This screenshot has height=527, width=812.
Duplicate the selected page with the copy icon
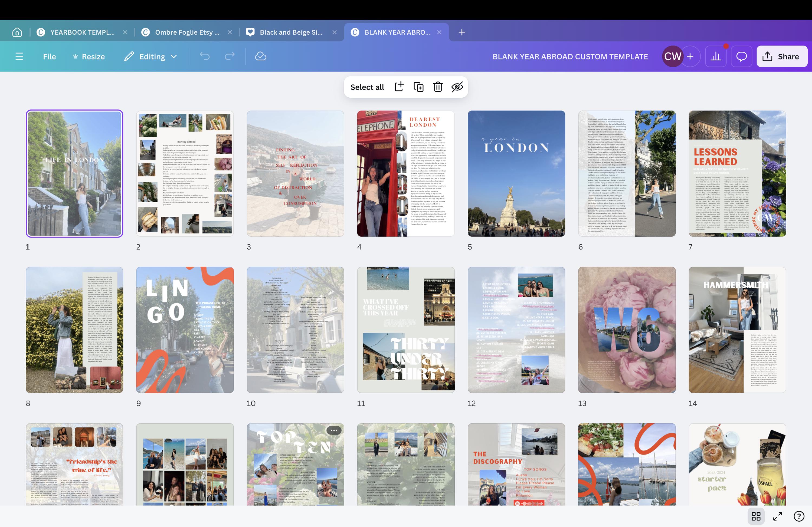[419, 87]
